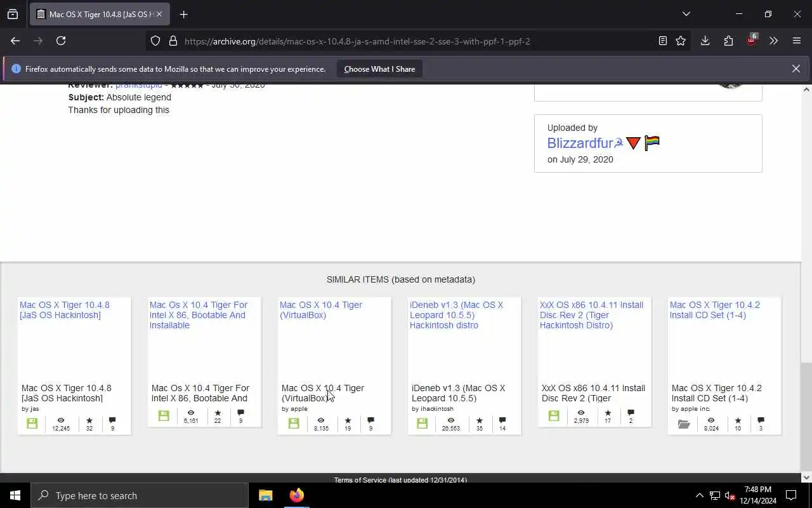The image size is (812, 508).
Task: Click the address bar URL field
Action: coord(419,41)
